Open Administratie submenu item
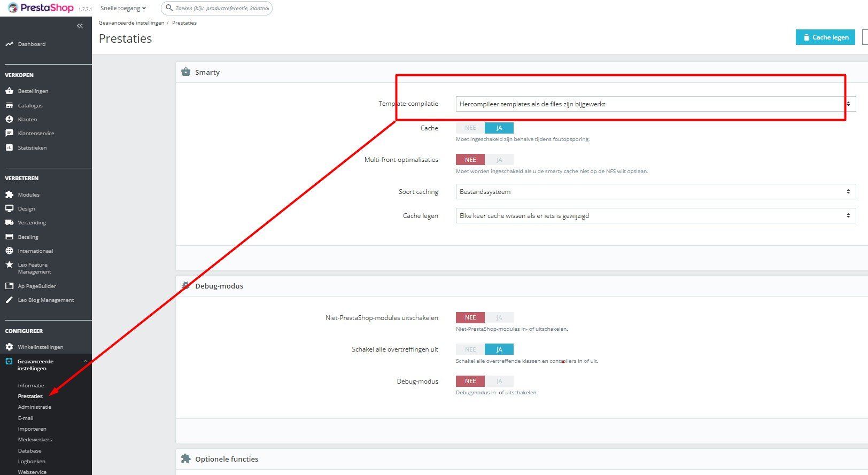 coord(35,407)
